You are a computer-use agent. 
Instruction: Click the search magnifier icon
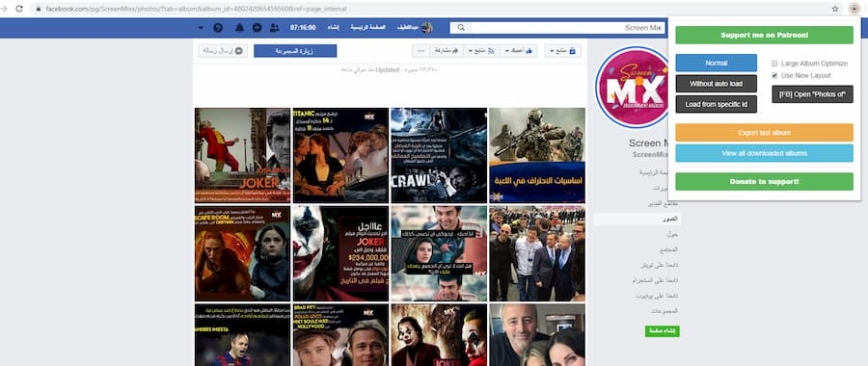pyautogui.click(x=461, y=28)
